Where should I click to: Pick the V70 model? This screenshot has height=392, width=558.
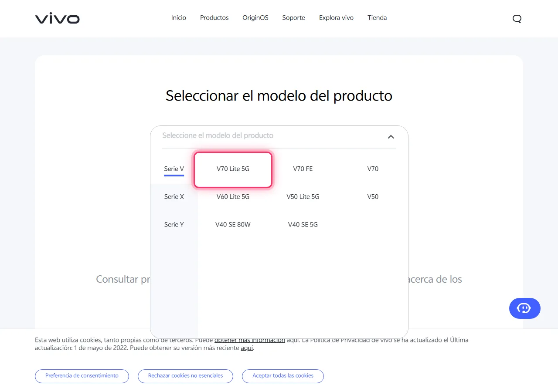pyautogui.click(x=373, y=169)
